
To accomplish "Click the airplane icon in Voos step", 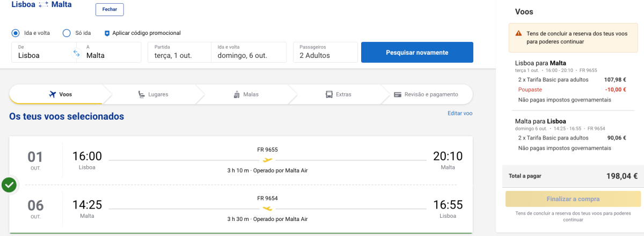I will point(52,94).
